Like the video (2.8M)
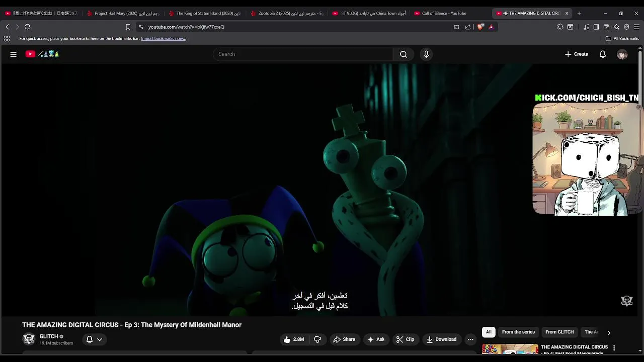The width and height of the screenshot is (644, 362). tap(294, 339)
